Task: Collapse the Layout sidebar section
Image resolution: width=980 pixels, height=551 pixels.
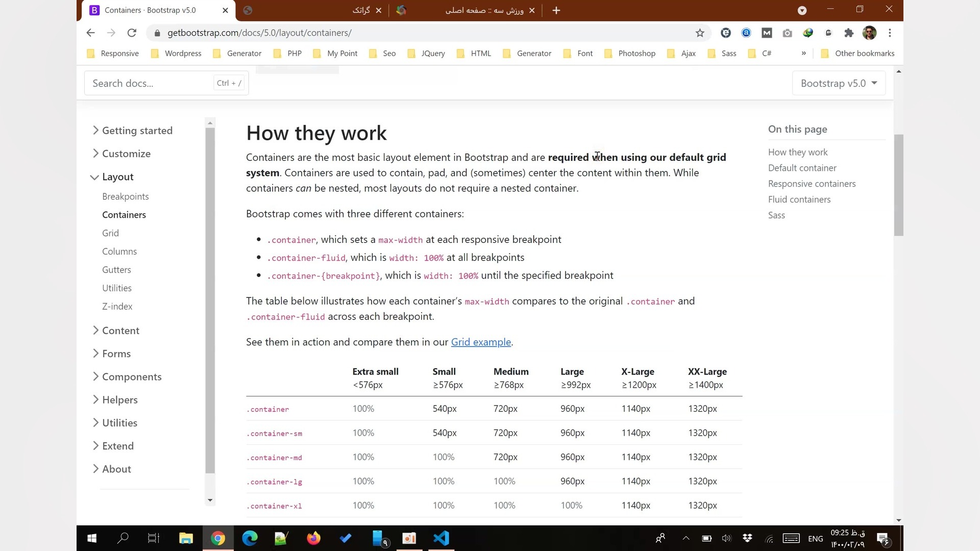Action: [x=112, y=177]
